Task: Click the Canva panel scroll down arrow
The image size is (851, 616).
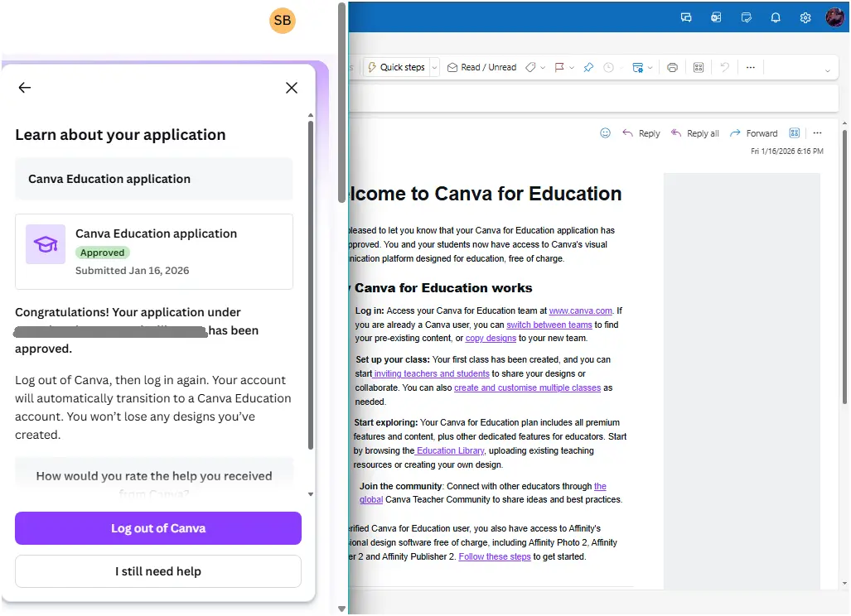Action: 311,494
